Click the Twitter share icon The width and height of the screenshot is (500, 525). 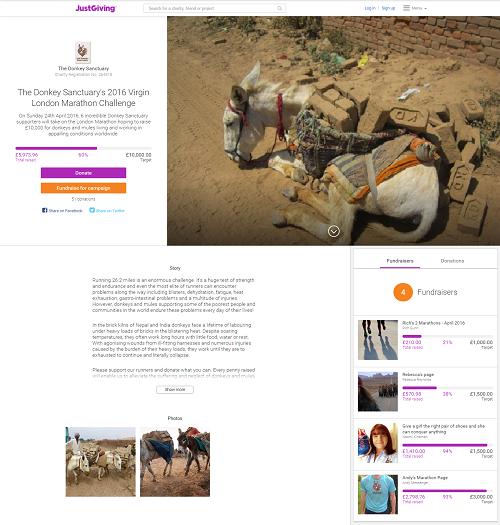pos(92,210)
